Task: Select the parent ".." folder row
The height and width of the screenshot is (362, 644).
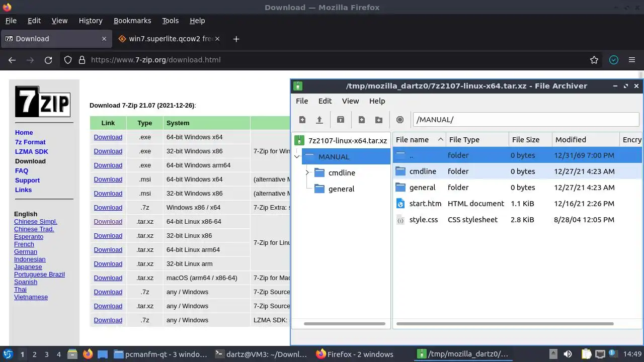Action: (x=517, y=155)
